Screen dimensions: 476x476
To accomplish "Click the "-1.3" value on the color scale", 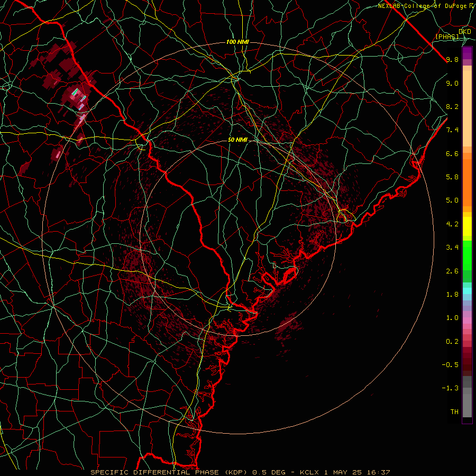I will [x=450, y=388].
